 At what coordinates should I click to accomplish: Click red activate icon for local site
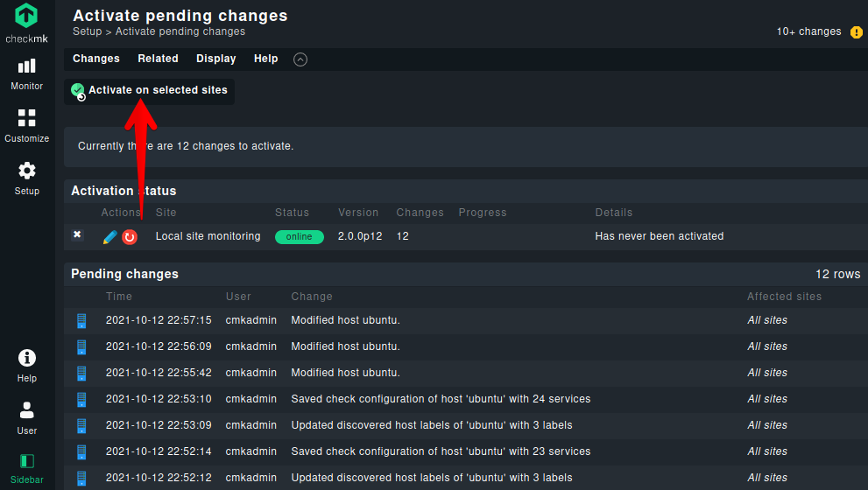pyautogui.click(x=130, y=237)
